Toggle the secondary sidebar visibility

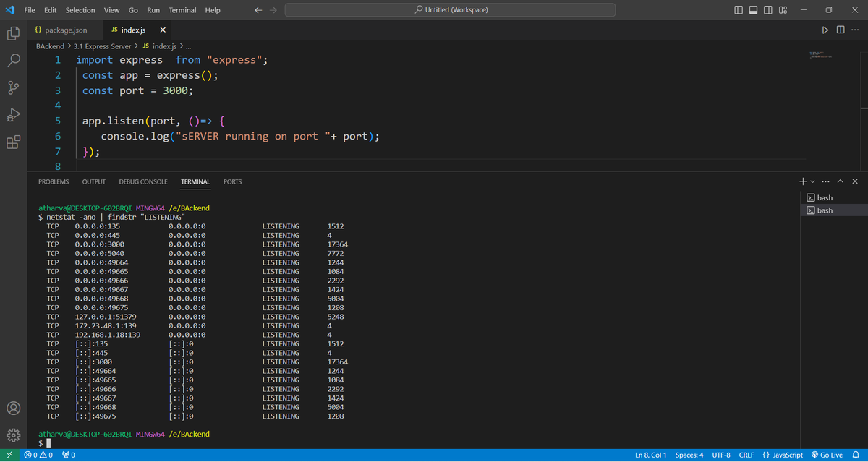click(767, 9)
